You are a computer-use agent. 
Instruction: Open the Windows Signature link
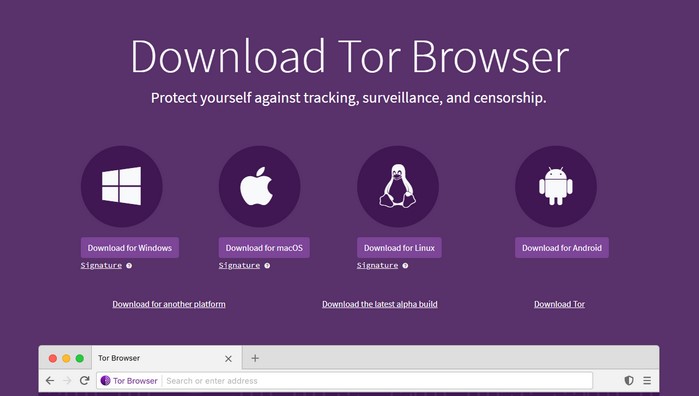(101, 265)
